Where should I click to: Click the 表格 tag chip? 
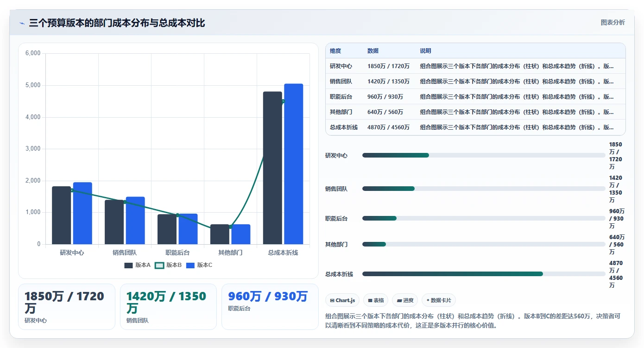(376, 300)
